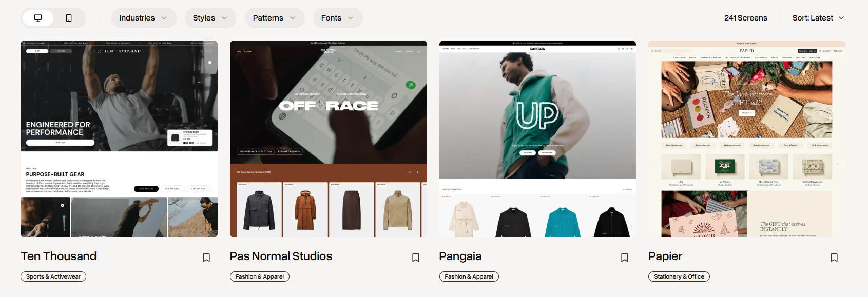Open the Pangaia screenshot preview
868x297 pixels.
537,139
